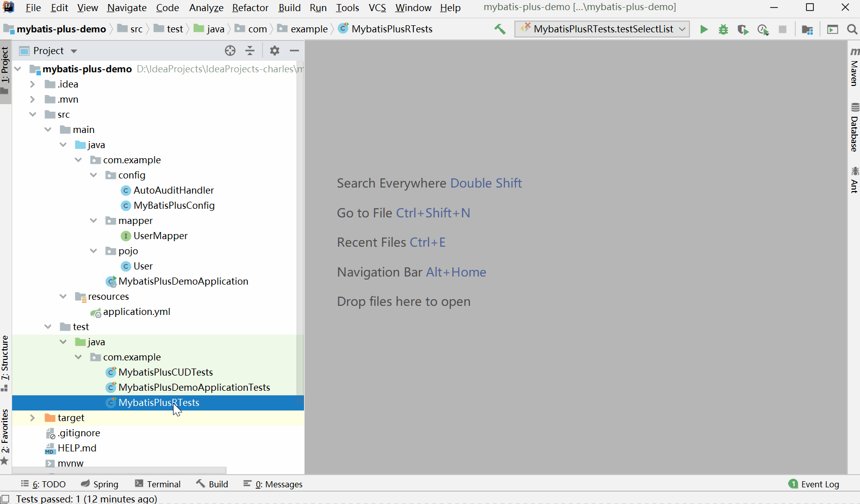
Task: Click the Build Project hammer icon
Action: click(500, 29)
